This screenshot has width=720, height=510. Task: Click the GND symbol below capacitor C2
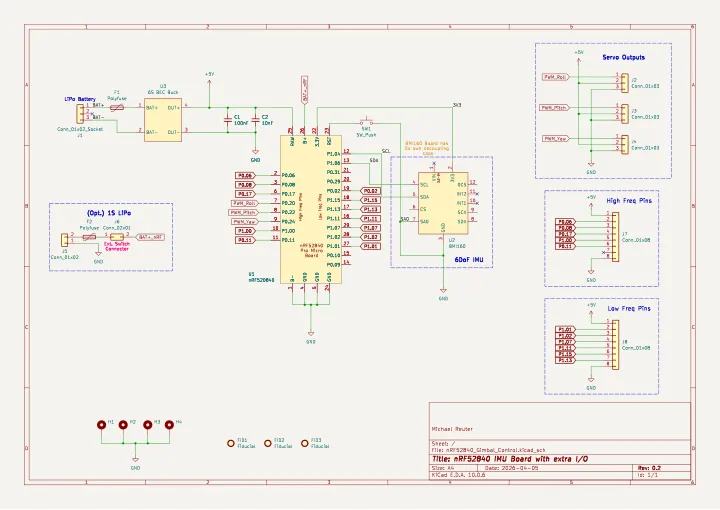point(255,152)
